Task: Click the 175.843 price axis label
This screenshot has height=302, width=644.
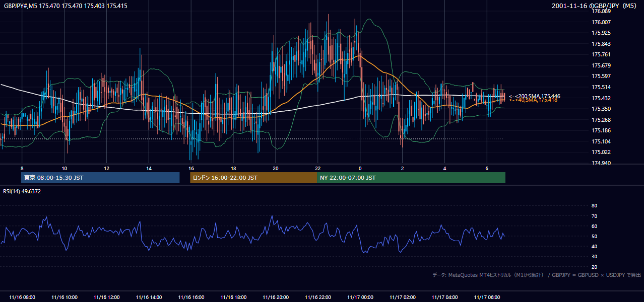Action: coord(601,44)
